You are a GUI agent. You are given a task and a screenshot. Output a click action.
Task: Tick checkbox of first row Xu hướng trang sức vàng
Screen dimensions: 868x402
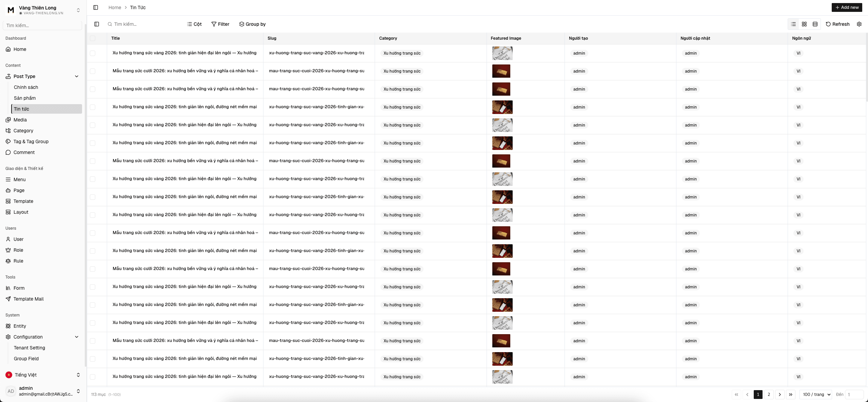click(x=93, y=53)
